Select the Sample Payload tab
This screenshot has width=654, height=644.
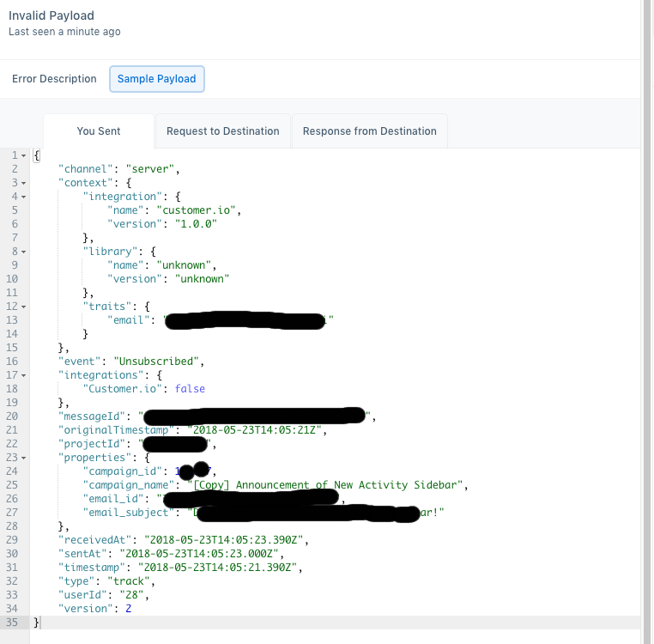(157, 79)
